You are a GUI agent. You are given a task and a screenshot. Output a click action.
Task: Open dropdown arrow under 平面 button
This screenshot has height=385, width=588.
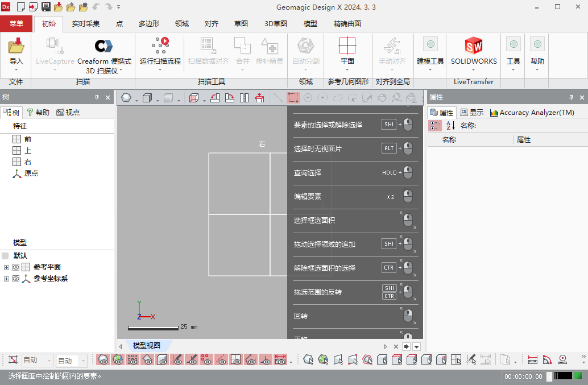(x=347, y=70)
